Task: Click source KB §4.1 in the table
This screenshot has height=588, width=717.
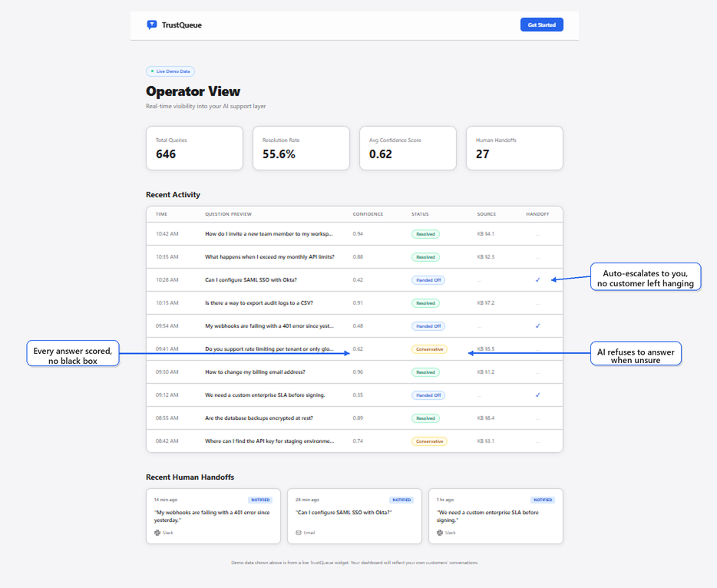Action: coord(486,233)
